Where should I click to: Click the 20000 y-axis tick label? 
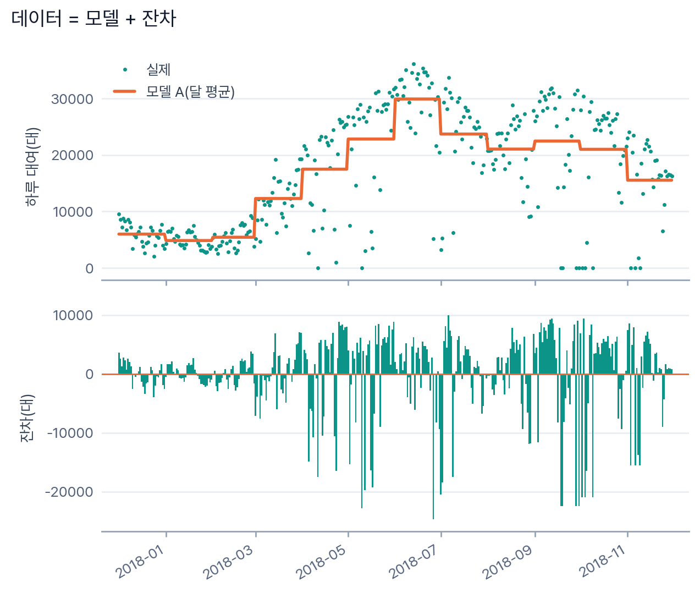[x=72, y=156]
